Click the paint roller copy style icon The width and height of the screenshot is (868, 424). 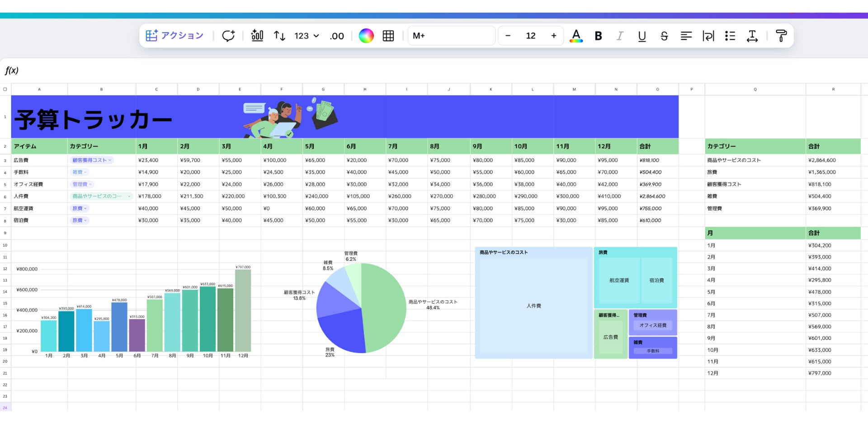[781, 36]
